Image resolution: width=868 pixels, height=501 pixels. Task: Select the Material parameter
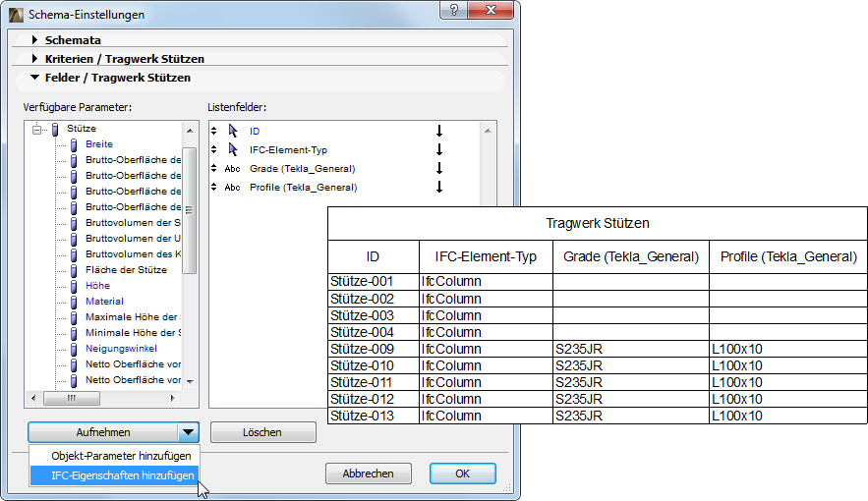[104, 302]
